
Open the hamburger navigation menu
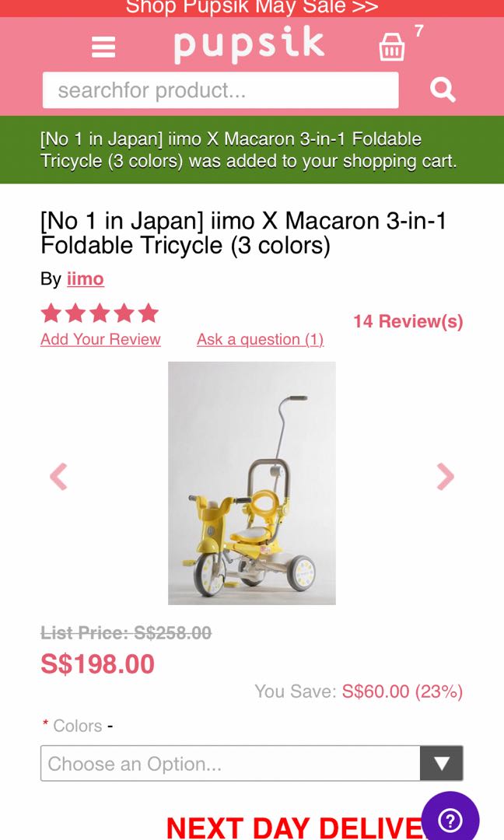point(102,47)
